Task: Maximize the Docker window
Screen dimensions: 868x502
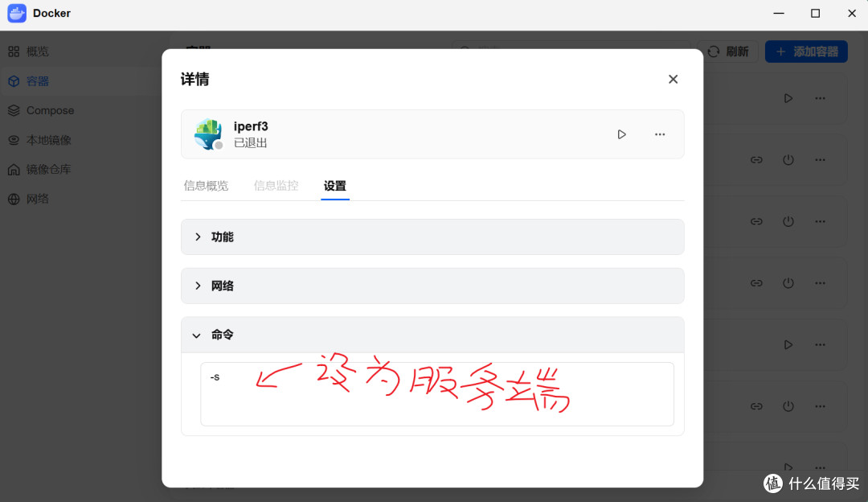Action: 816,14
